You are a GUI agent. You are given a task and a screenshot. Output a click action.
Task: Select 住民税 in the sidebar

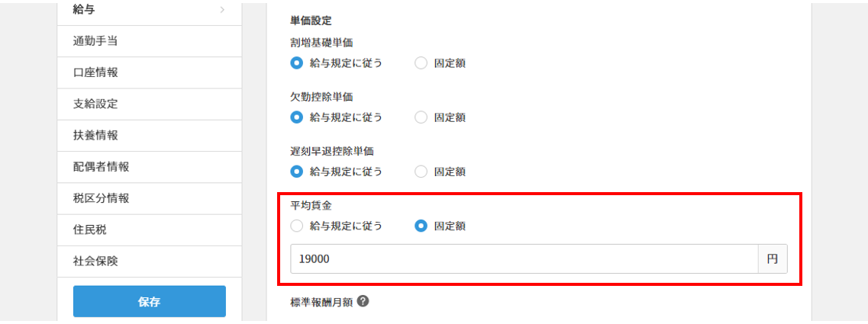[150, 230]
